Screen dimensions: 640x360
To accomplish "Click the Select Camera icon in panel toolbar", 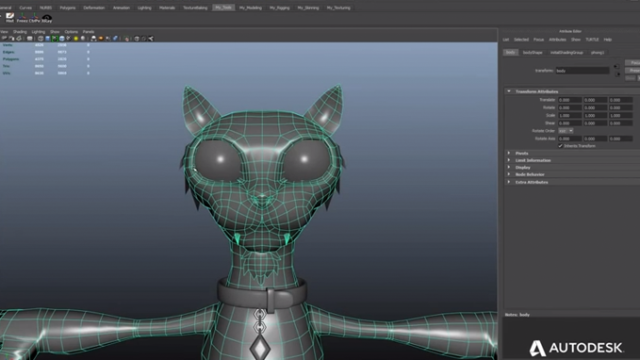I will [x=4, y=38].
